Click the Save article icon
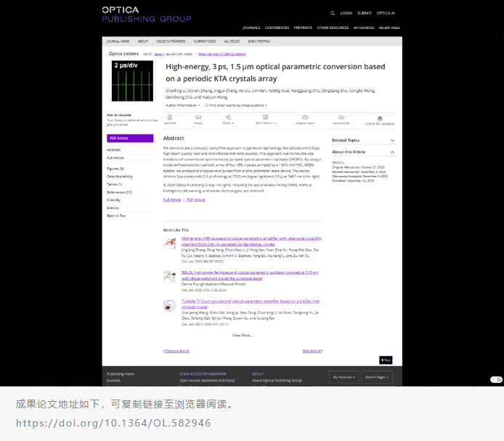This screenshot has width=504, height=441. (341, 116)
